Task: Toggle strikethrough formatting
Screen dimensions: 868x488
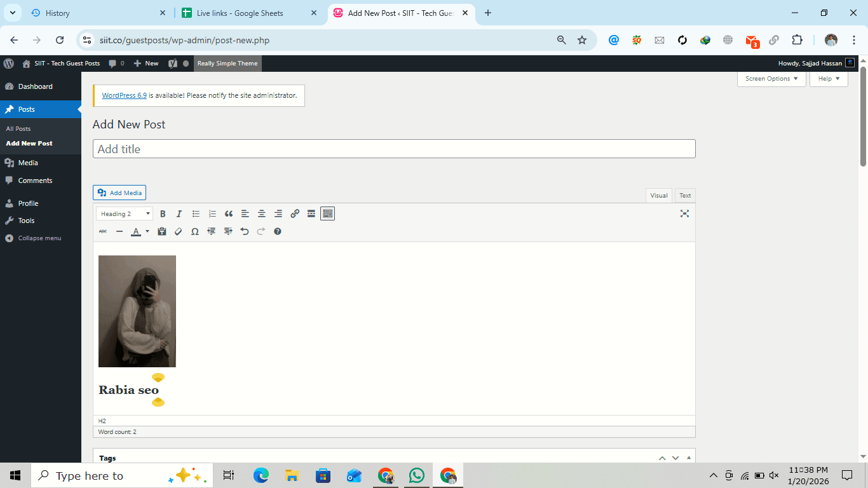Action: (x=103, y=232)
